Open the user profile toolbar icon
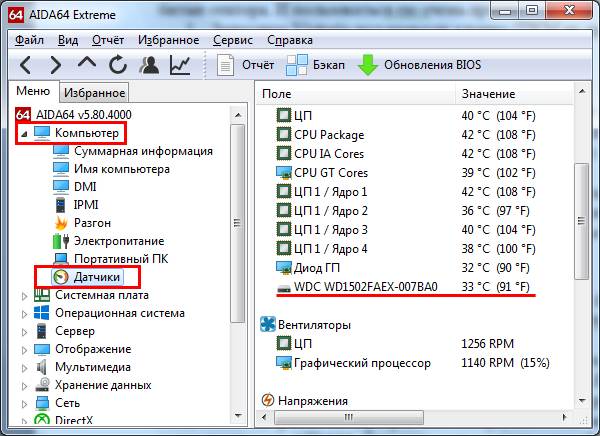Screen dimensions: 600x436 pyautogui.click(x=149, y=65)
